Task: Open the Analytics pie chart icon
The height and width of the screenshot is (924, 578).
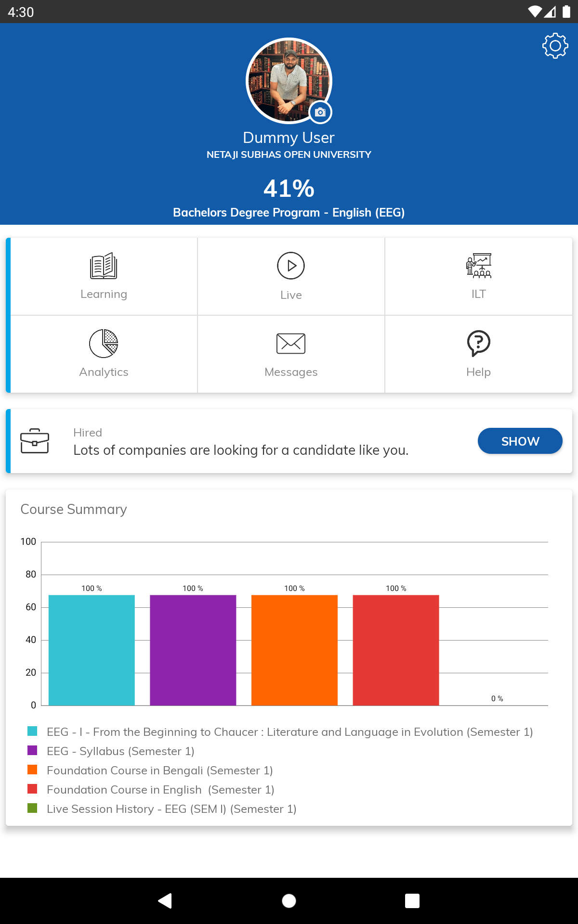Action: point(104,344)
